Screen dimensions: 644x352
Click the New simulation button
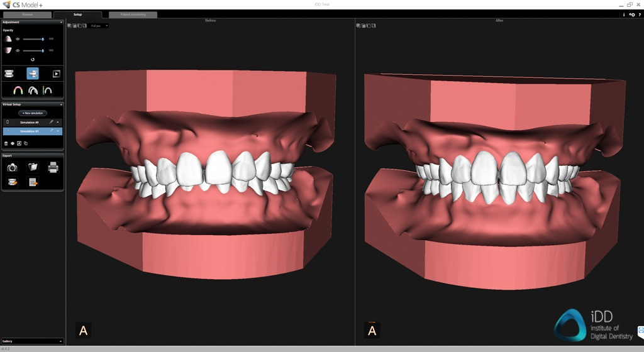tap(33, 113)
